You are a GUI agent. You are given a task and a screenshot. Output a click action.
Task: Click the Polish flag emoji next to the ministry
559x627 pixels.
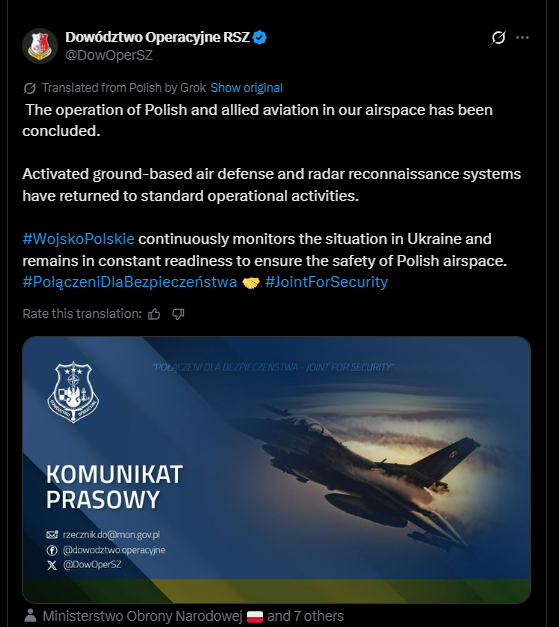255,616
